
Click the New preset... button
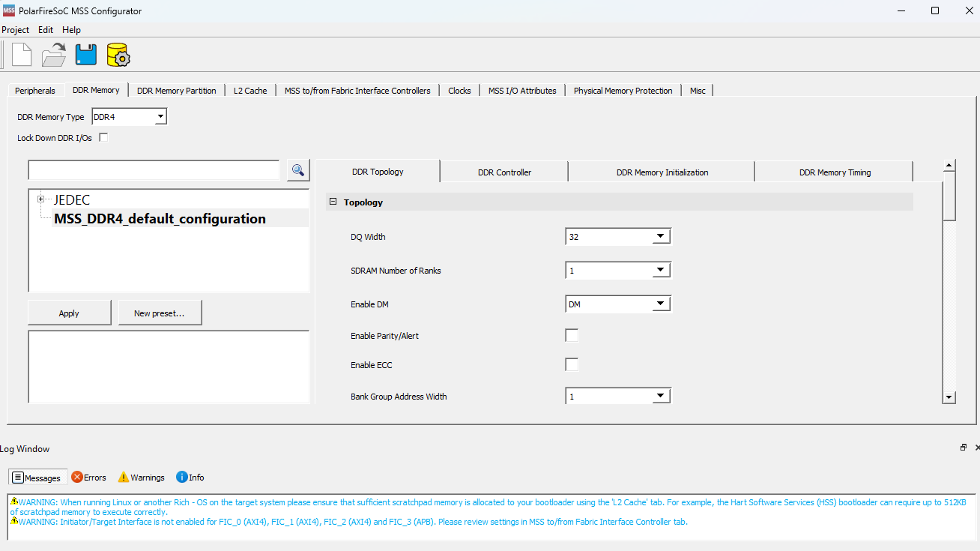tap(160, 313)
